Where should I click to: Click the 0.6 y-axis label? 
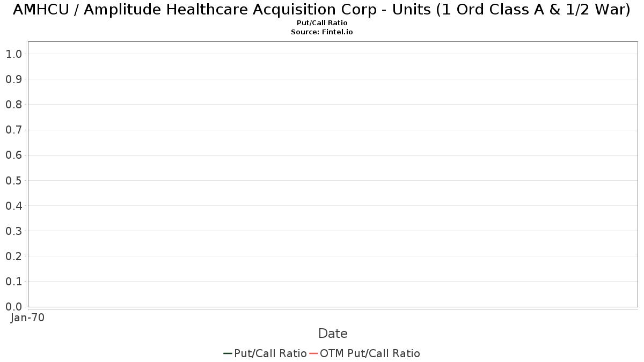tap(13, 155)
